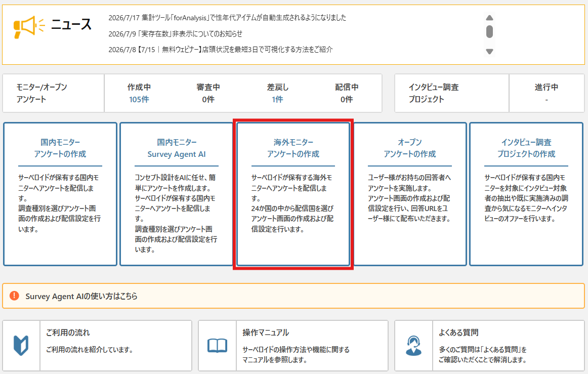The image size is (588, 374).
Task: Open the よくある質問 heading
Action: click(x=458, y=333)
